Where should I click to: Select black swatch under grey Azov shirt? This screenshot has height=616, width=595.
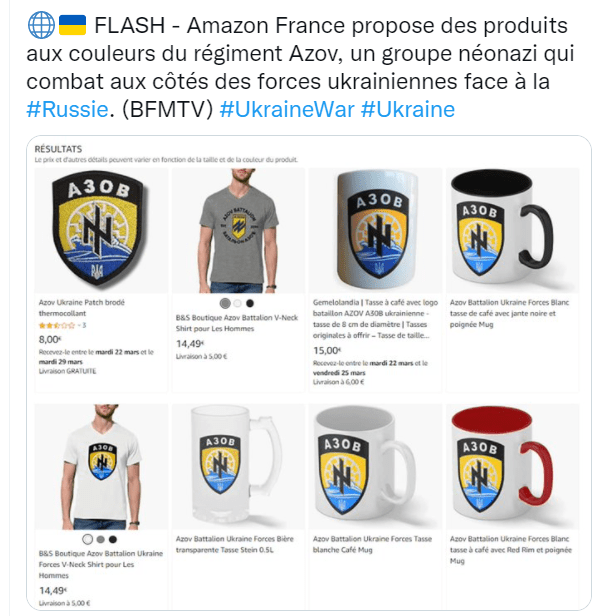[250, 303]
